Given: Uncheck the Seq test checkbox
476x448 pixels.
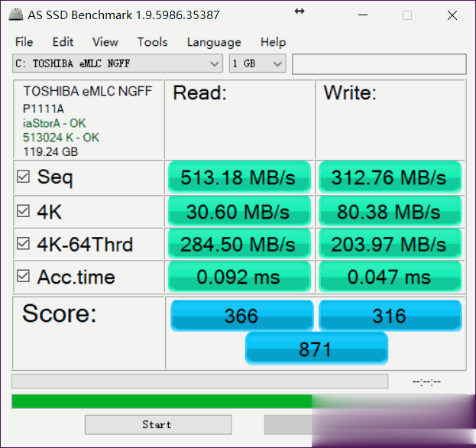Looking at the screenshot, I should [23, 177].
